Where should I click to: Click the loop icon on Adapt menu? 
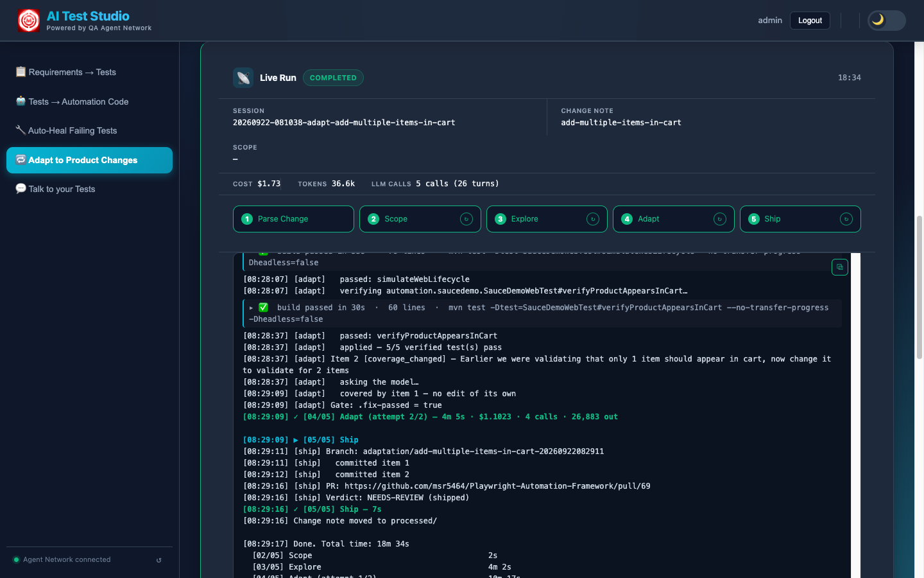pos(21,159)
